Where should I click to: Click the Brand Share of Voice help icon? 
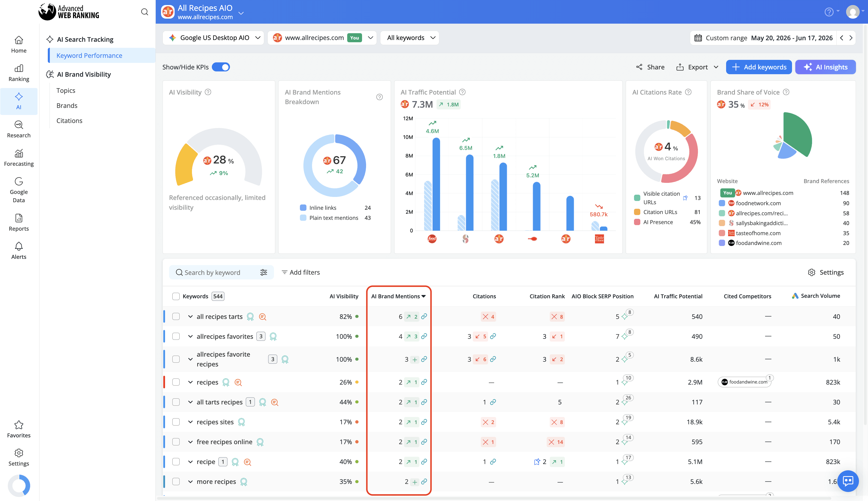coord(786,92)
